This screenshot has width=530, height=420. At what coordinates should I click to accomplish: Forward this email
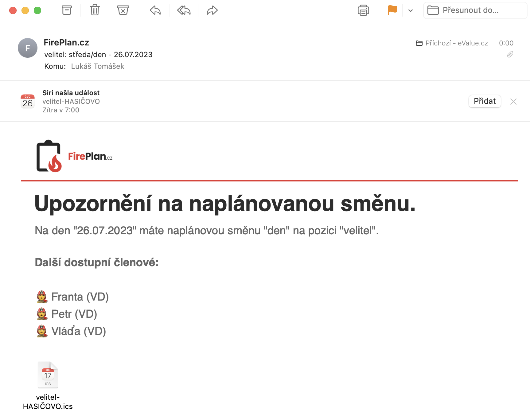click(212, 10)
